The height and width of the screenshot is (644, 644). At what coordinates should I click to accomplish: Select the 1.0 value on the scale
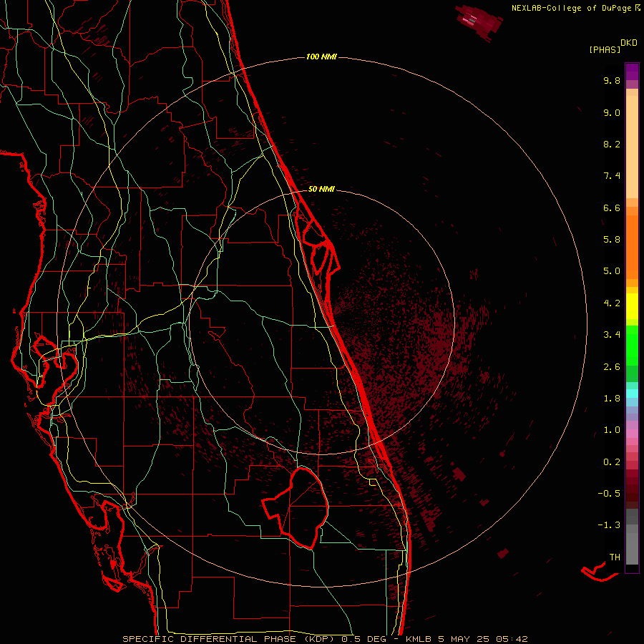pyautogui.click(x=612, y=430)
